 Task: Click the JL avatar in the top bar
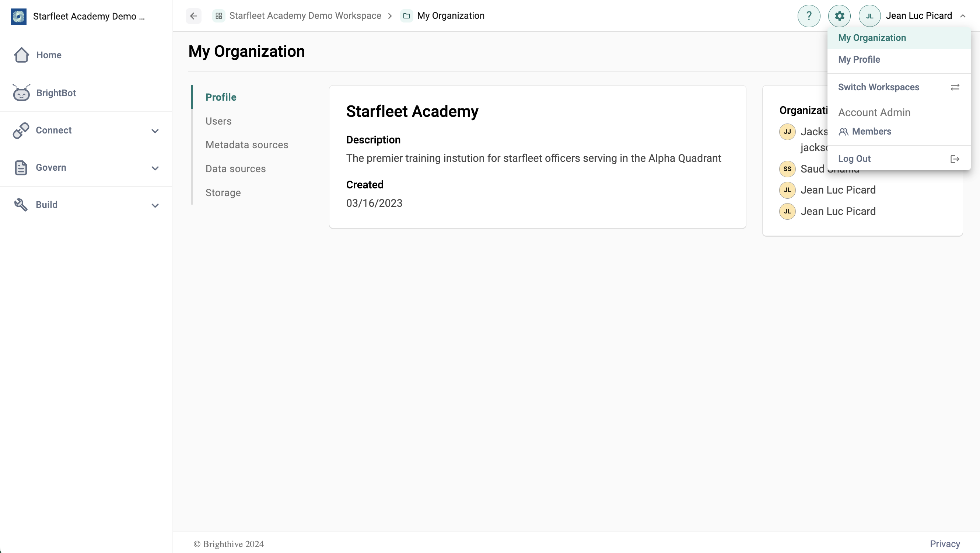coord(870,16)
